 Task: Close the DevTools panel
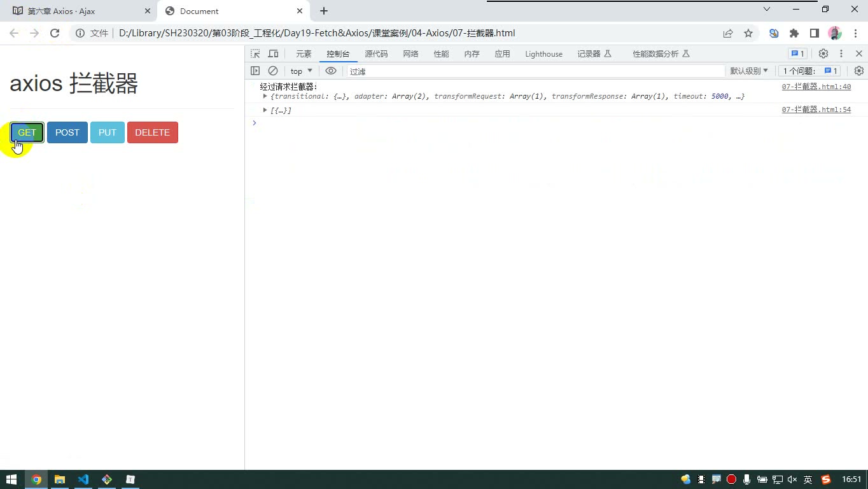pos(859,54)
